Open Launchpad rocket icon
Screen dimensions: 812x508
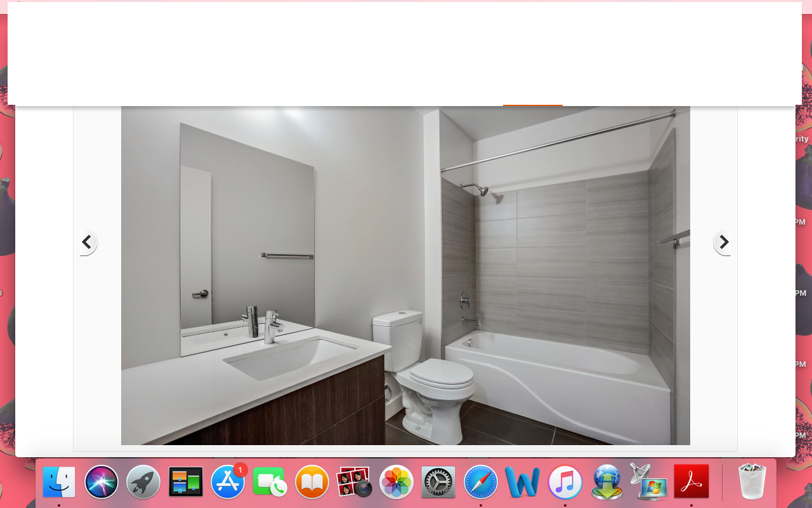(143, 482)
